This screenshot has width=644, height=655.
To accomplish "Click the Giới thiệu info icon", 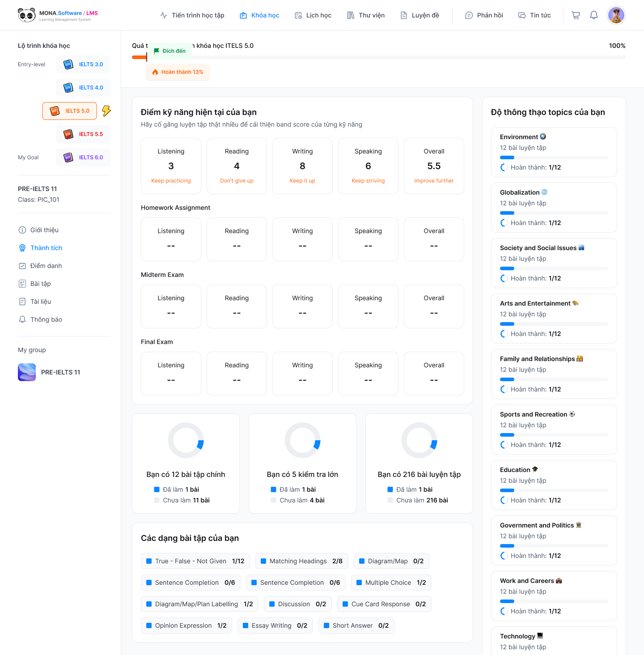I will pos(22,230).
